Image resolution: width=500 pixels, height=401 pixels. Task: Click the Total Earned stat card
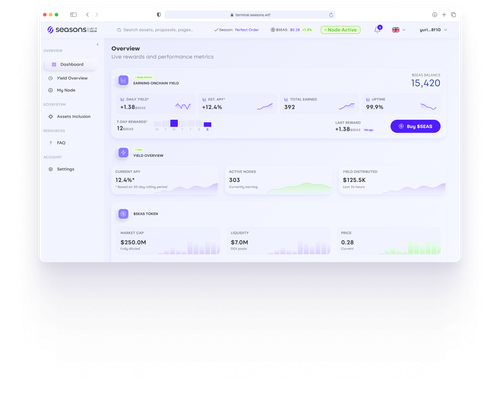tap(319, 104)
